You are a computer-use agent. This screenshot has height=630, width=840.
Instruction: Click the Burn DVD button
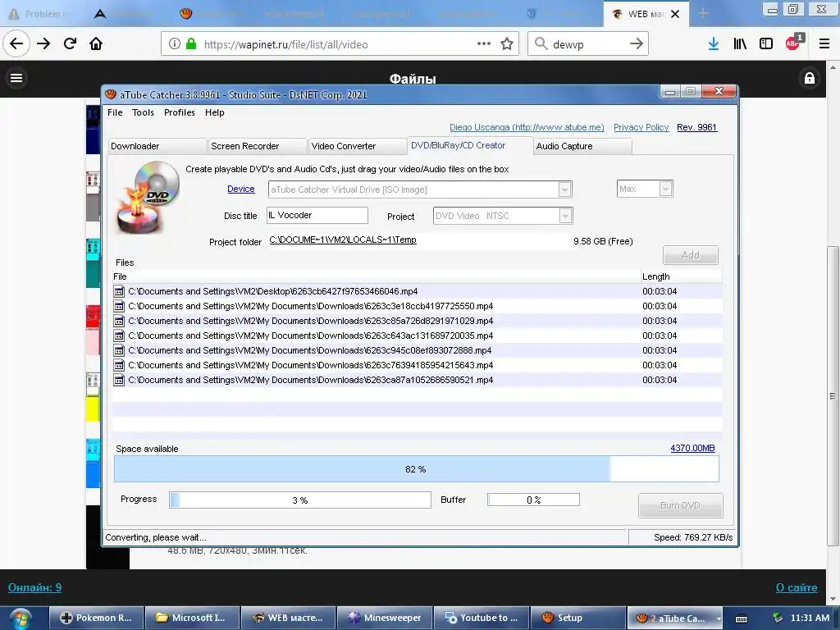[x=680, y=505]
